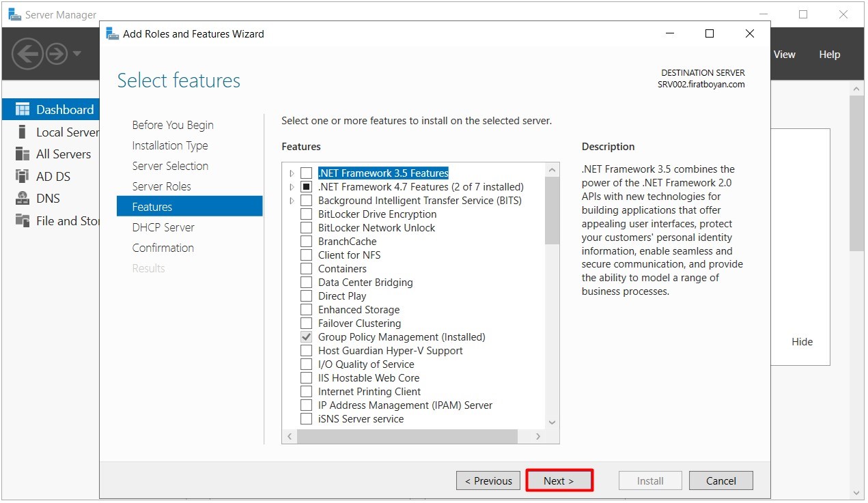This screenshot has height=503, width=868.
Task: Check Internet Printing Client checkbox
Action: 306,392
